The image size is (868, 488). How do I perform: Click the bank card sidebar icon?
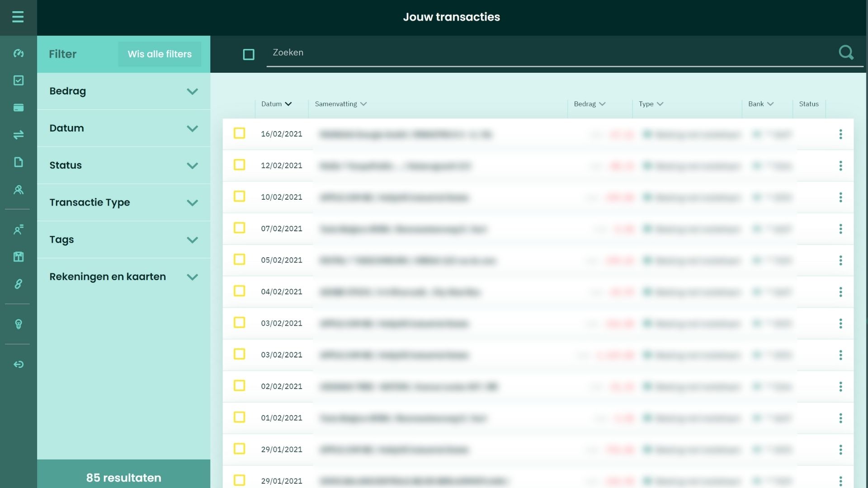(19, 108)
